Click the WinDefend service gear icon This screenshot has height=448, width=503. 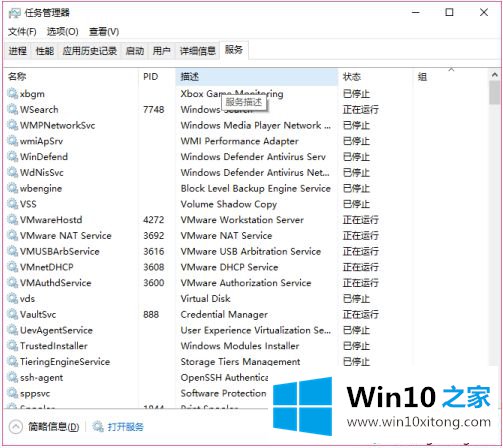[x=12, y=157]
